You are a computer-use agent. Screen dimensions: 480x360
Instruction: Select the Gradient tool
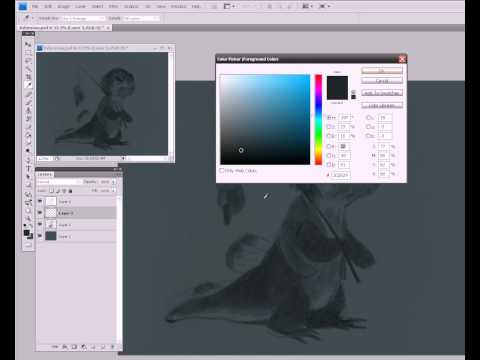click(x=28, y=135)
